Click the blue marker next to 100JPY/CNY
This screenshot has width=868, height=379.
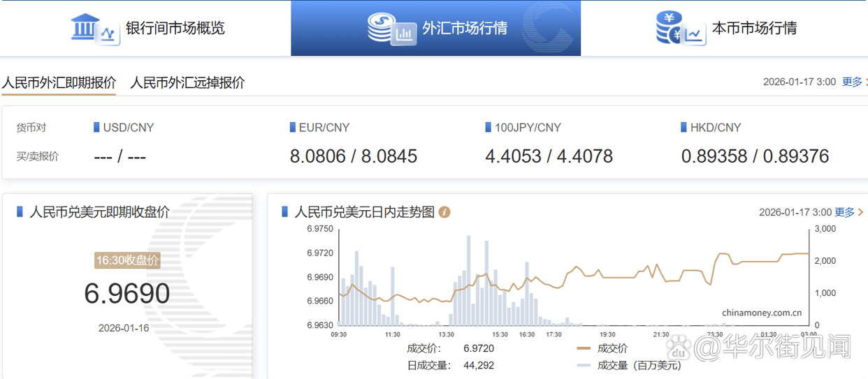pyautogui.click(x=488, y=128)
